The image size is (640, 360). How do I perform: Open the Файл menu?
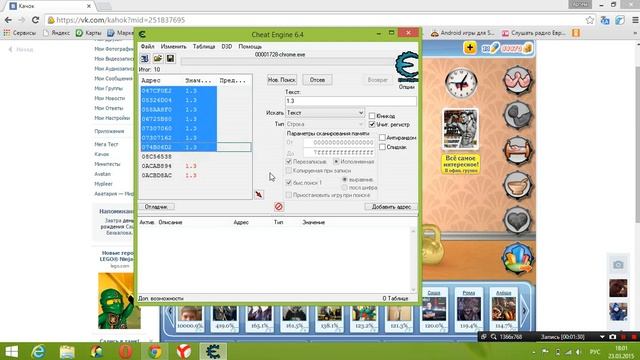coord(148,47)
